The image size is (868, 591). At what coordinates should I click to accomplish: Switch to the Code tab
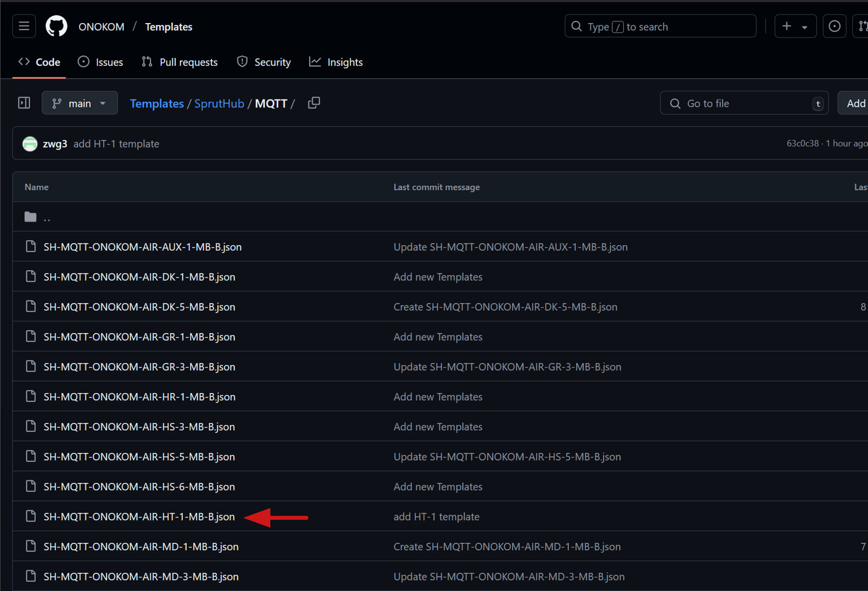[39, 62]
